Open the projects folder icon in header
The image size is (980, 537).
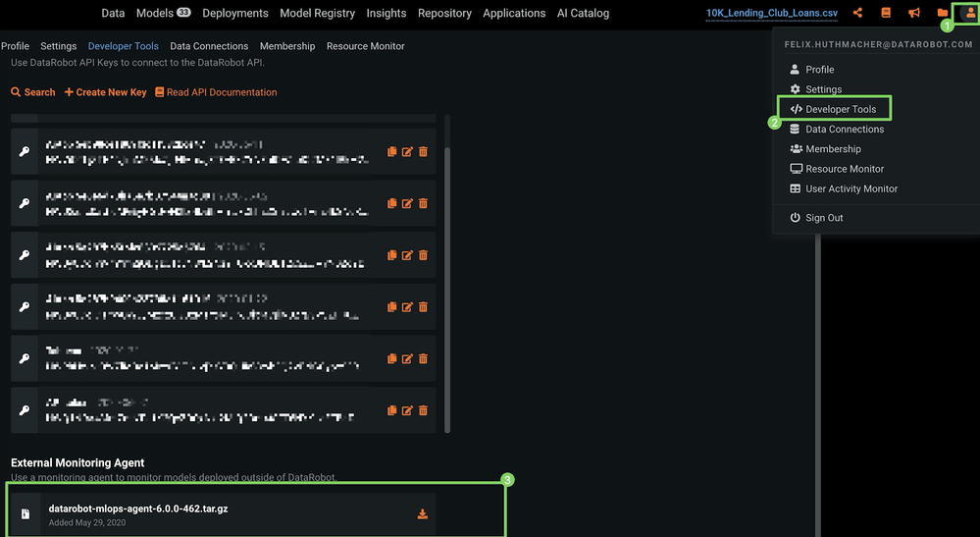coord(943,13)
